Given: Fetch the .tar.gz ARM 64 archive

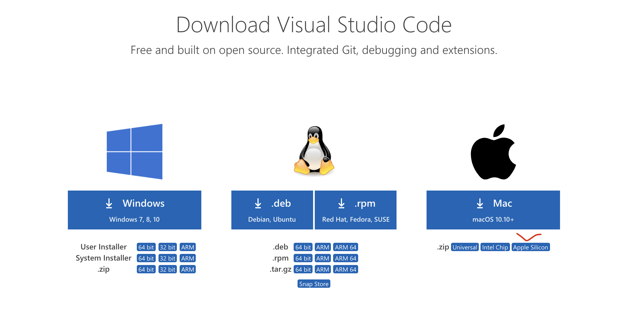Looking at the screenshot, I should point(346,269).
